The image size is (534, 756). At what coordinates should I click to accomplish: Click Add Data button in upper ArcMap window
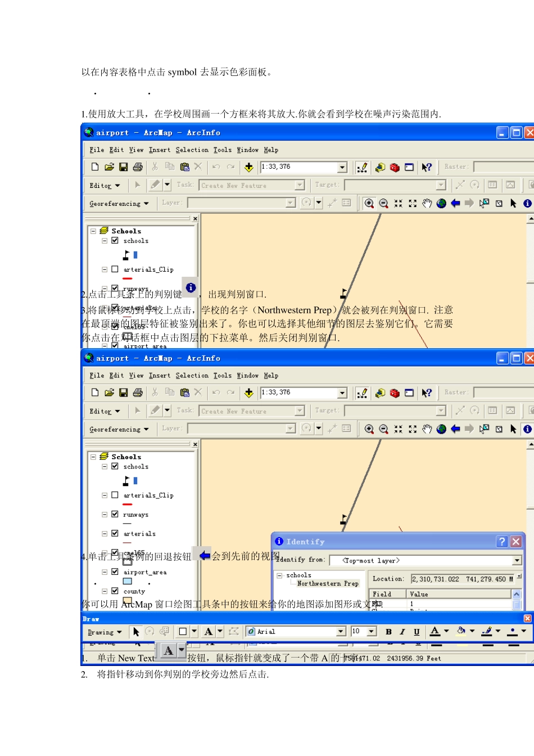pyautogui.click(x=248, y=166)
